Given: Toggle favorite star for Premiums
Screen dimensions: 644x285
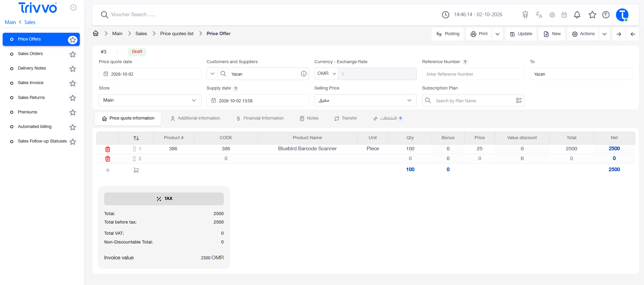Looking at the screenshot, I should pyautogui.click(x=73, y=112).
